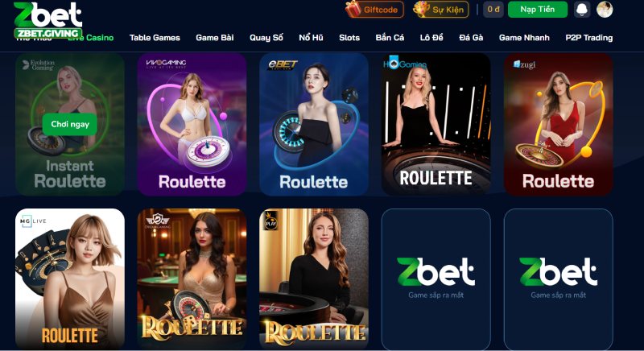Click the Zbet logo in the header
Screen dimensions: 644x351
[48, 19]
